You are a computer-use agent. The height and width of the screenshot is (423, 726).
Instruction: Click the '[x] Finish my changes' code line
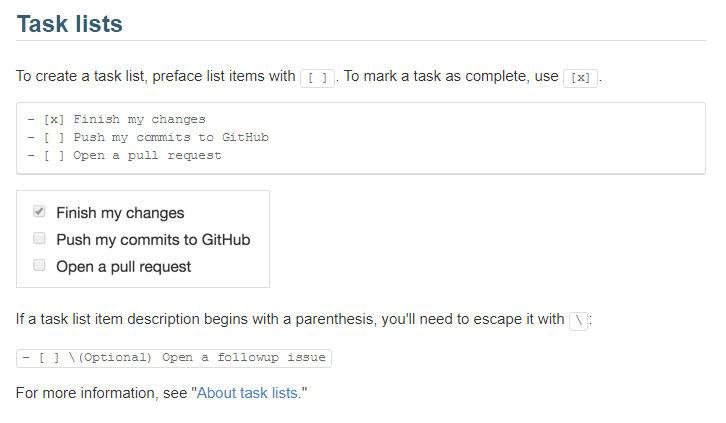[116, 119]
